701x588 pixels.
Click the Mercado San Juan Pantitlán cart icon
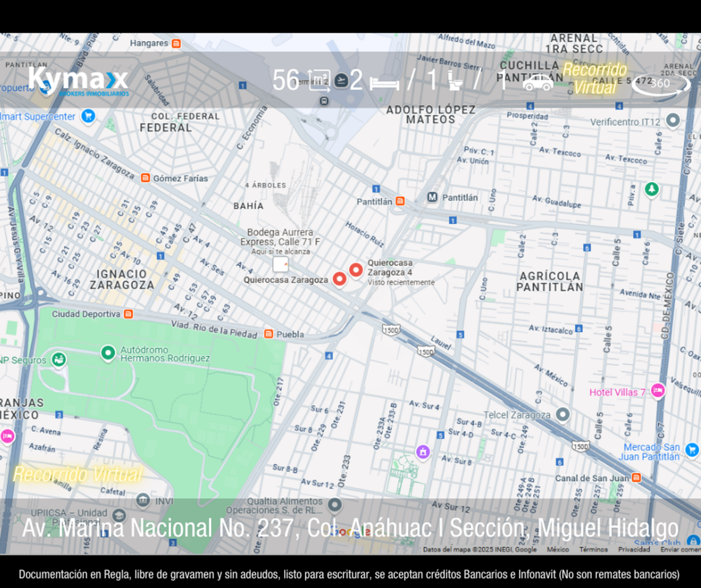coord(692,450)
